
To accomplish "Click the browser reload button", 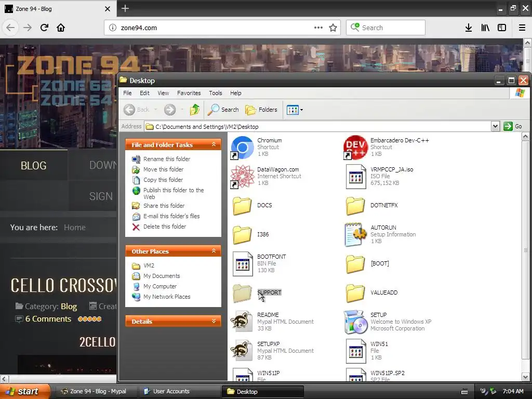I will [44, 28].
